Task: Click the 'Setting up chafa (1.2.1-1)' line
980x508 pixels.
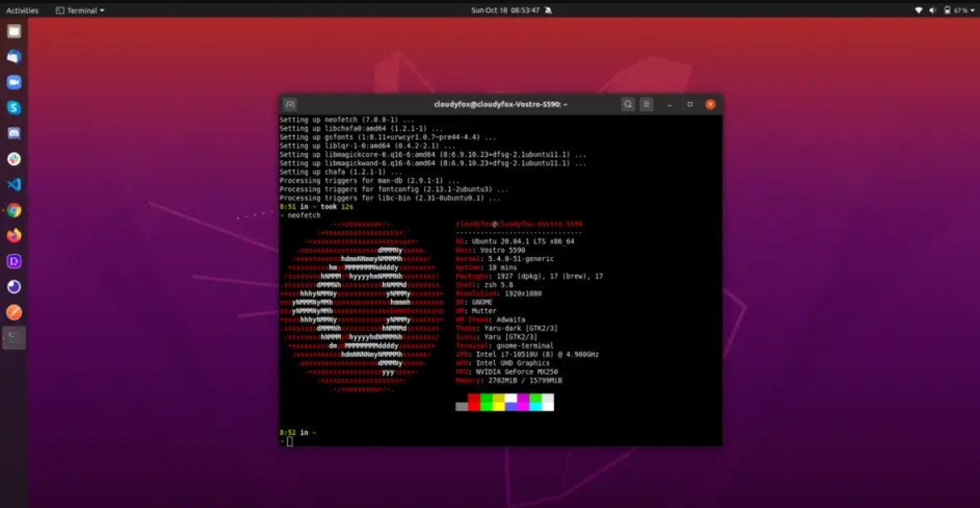Action: pos(340,172)
